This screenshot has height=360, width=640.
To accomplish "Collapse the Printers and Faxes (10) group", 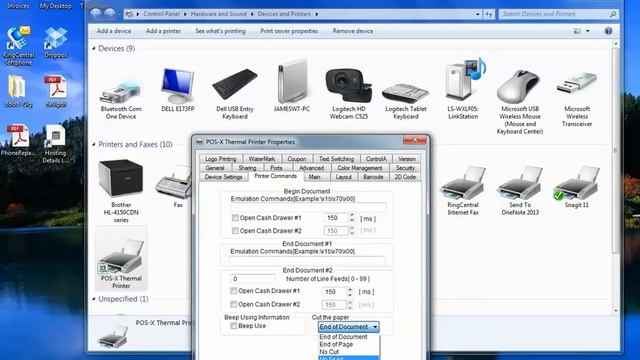I will click(94, 144).
